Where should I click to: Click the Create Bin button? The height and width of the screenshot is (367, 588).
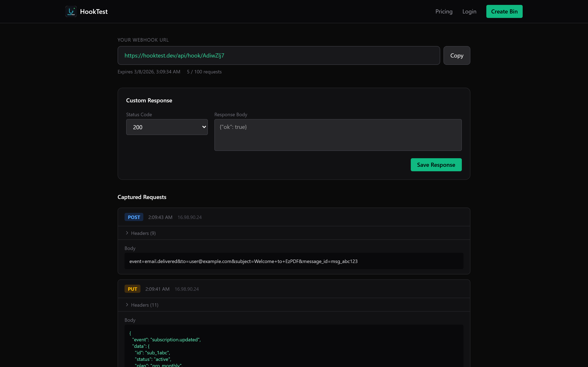504,11
